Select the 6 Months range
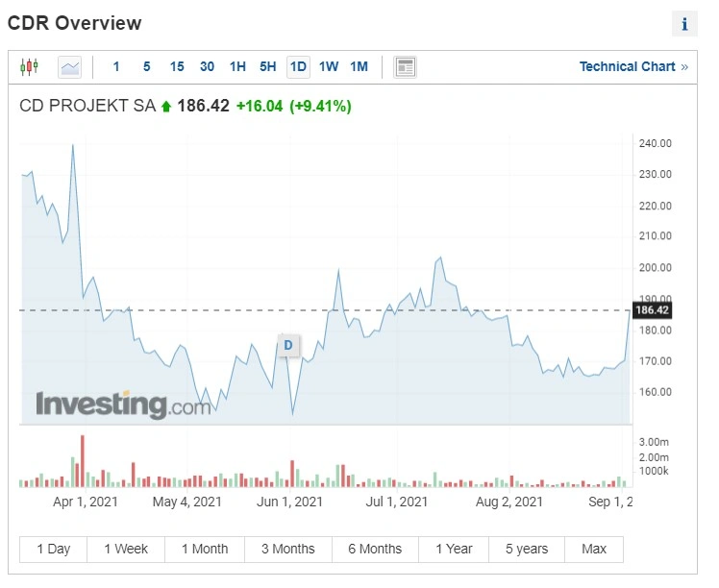This screenshot has width=719, height=588. tap(375, 549)
